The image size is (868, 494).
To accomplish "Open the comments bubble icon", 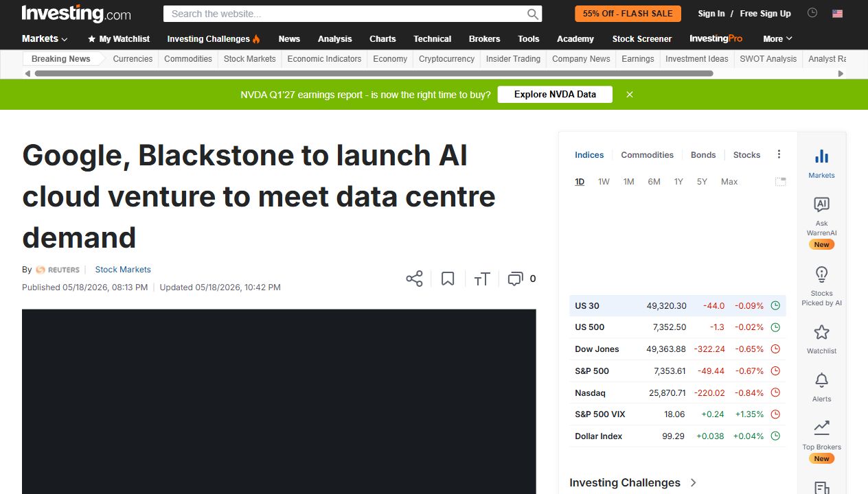I will coord(515,279).
